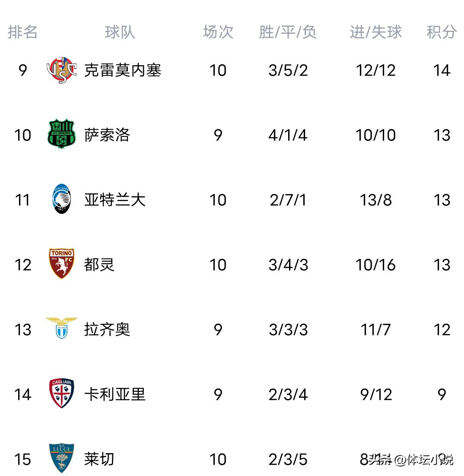Tap the 进/失球 column header
This screenshot has height=476, width=464.
[375, 32]
